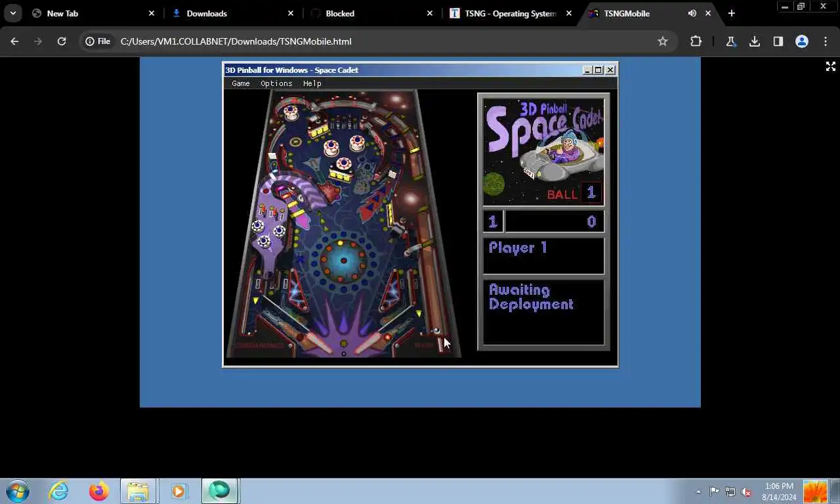Show browser downloads
Screen dimensions: 840x504
(755, 41)
